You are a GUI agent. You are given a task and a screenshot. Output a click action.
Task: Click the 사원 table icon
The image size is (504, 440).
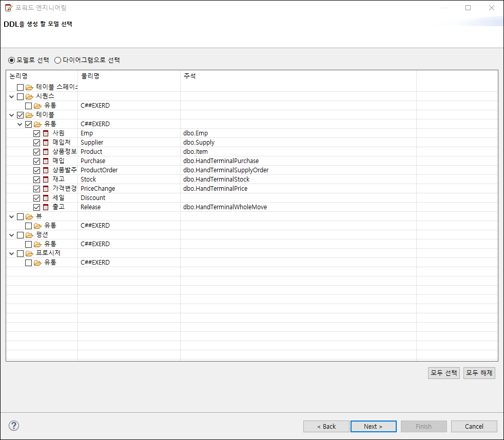(46, 133)
